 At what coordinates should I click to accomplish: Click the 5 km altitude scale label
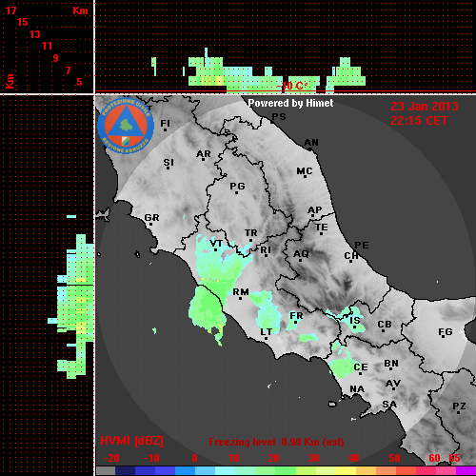point(79,82)
